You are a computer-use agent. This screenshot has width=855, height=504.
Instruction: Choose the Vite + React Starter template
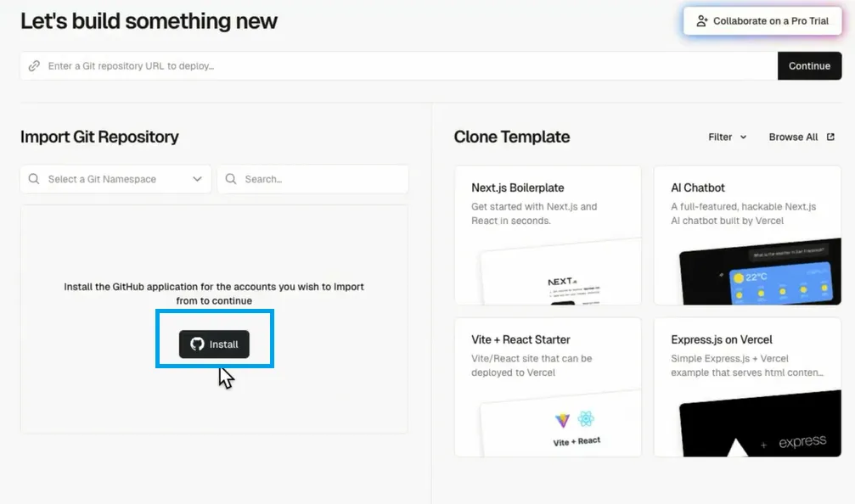(x=548, y=388)
